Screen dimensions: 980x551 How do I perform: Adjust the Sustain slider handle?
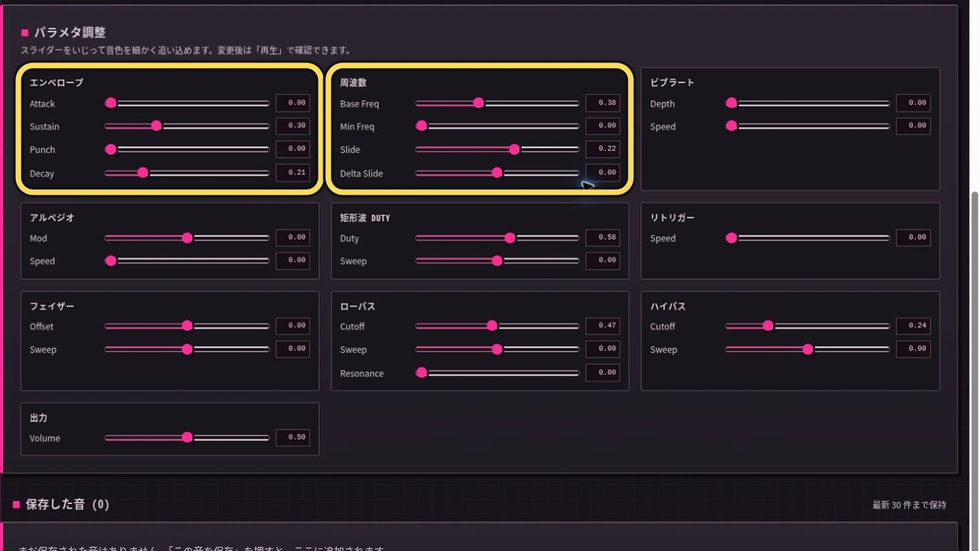click(x=157, y=126)
